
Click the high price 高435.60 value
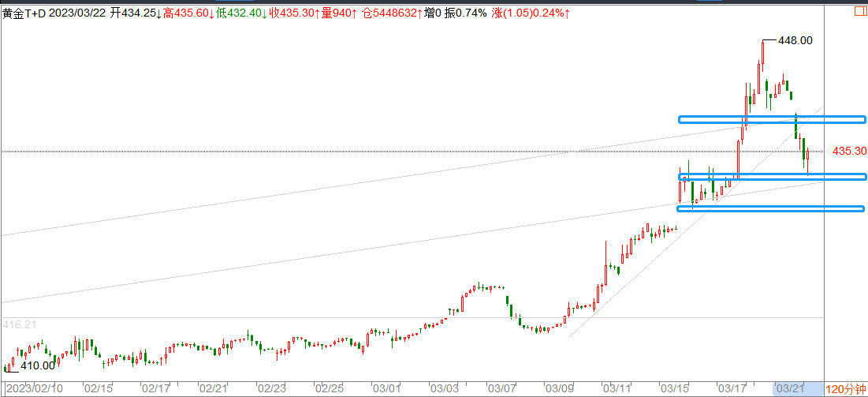click(189, 13)
